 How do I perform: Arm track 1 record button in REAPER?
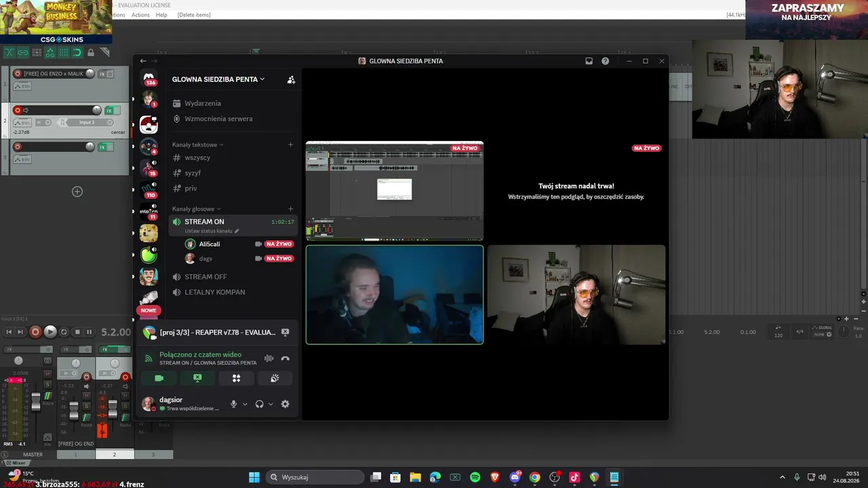(x=18, y=73)
